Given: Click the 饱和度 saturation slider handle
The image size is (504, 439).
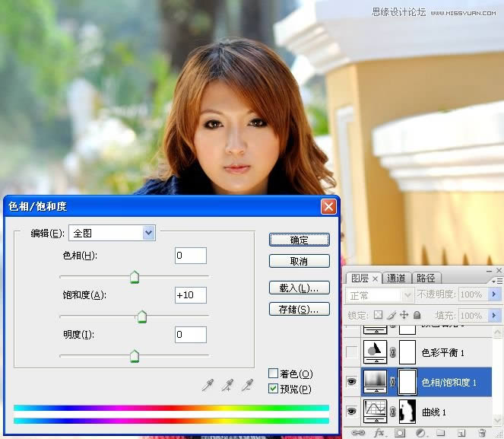Looking at the screenshot, I should click(141, 317).
